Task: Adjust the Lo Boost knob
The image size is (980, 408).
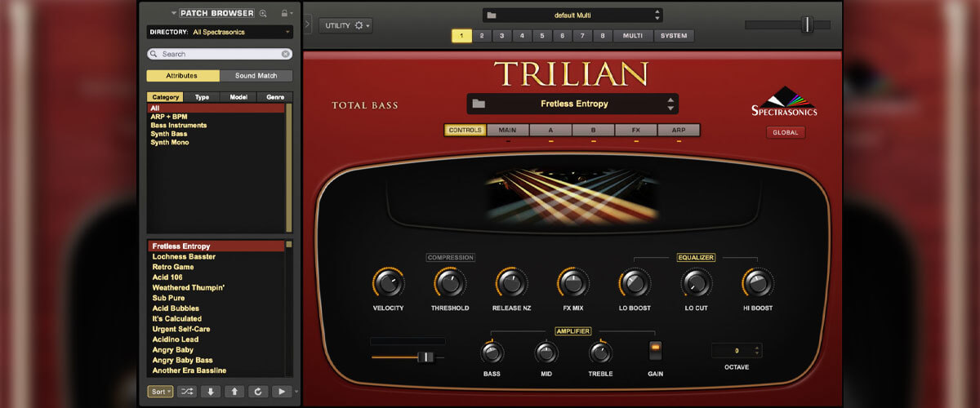Action: tap(635, 283)
